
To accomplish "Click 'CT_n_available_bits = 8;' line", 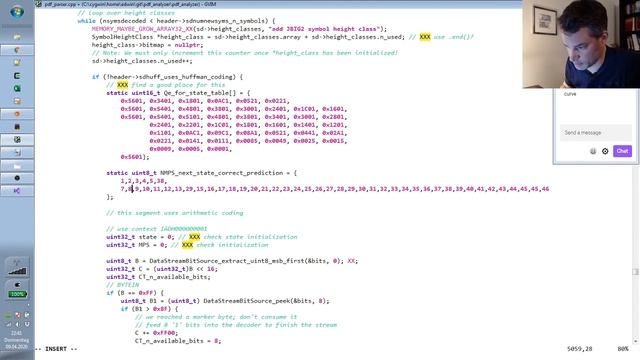I will point(178,341).
